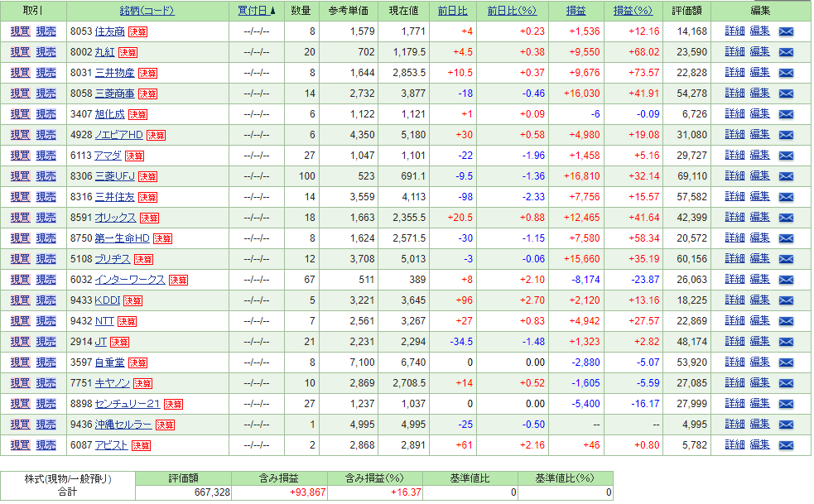The width and height of the screenshot is (814, 504).
Task: Click the mail icon in the KDDI row
Action: tap(786, 300)
